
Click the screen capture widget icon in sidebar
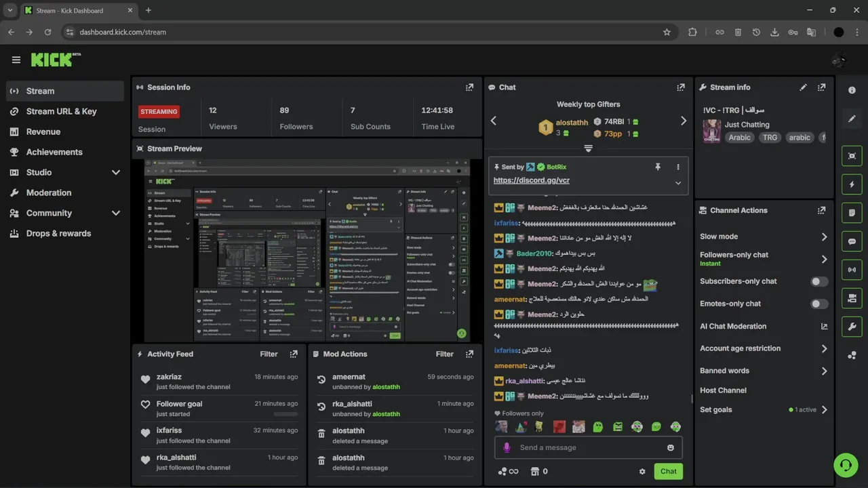852,156
